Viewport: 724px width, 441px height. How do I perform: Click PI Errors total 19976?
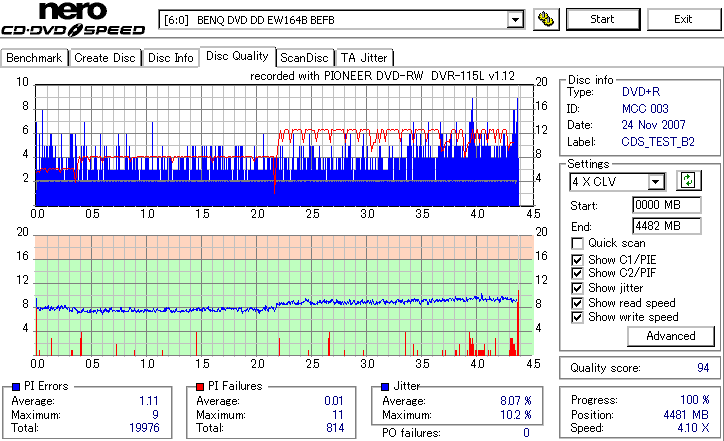(144, 428)
